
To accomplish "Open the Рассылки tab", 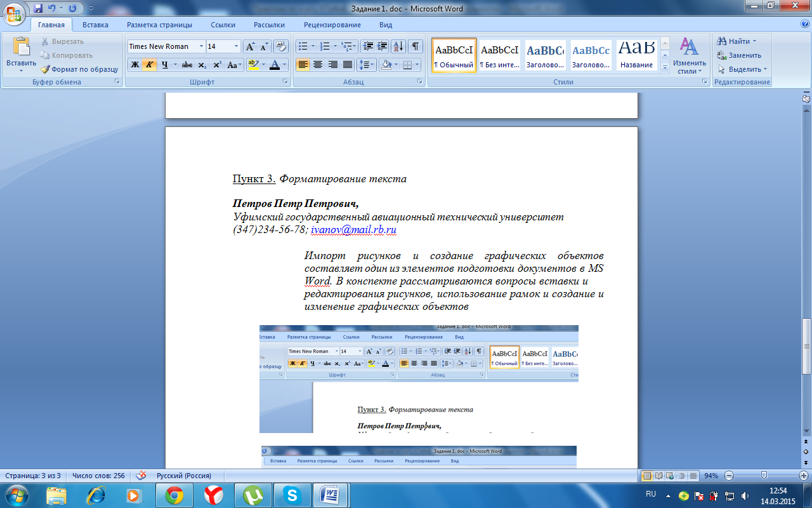I will coord(269,25).
